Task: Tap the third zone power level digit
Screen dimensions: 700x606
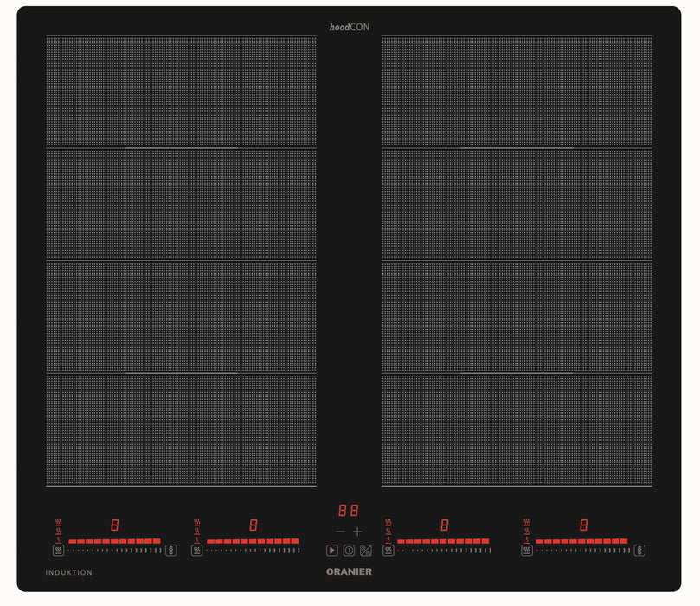Action: pyautogui.click(x=444, y=525)
